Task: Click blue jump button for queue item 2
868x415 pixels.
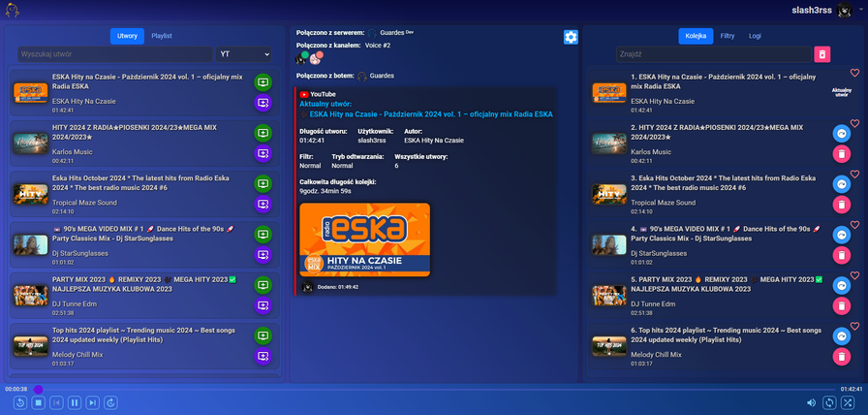Action: (x=842, y=134)
